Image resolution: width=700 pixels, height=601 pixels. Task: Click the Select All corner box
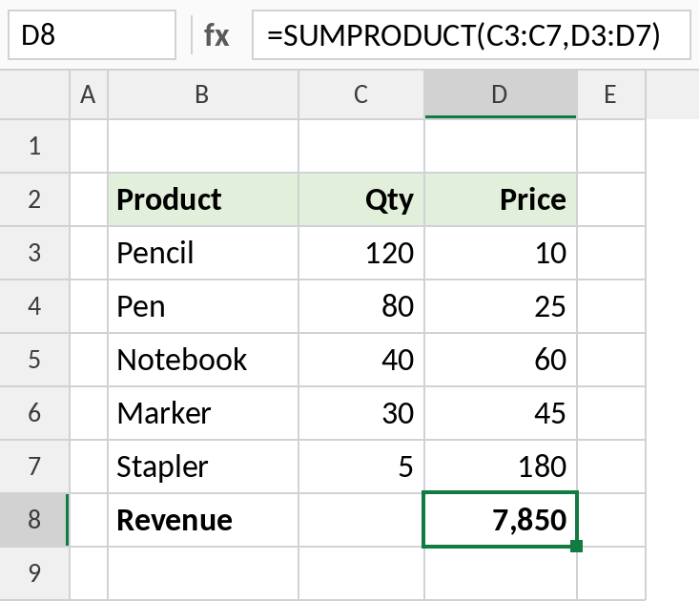[34, 94]
